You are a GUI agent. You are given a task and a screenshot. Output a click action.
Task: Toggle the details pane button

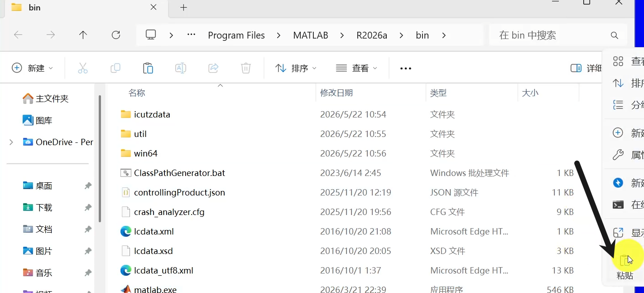[x=586, y=68]
